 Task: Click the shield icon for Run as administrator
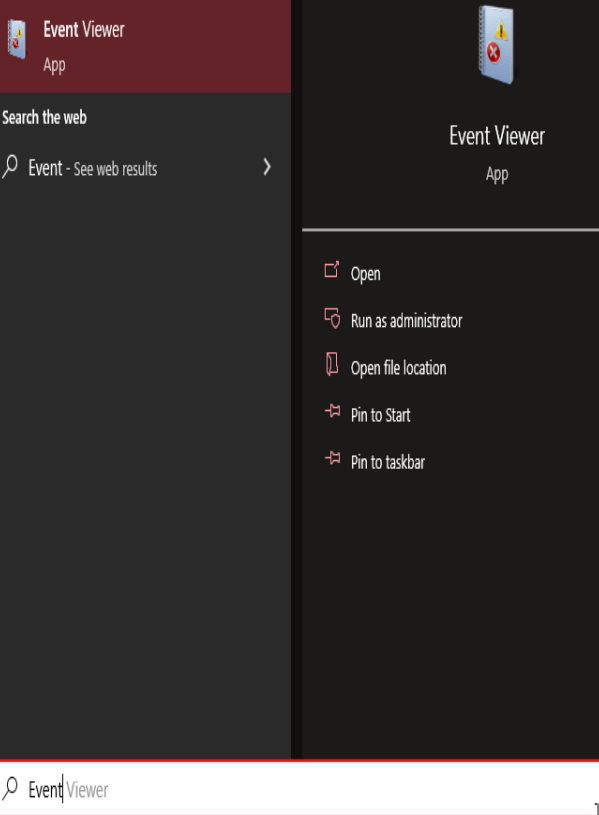tap(332, 318)
